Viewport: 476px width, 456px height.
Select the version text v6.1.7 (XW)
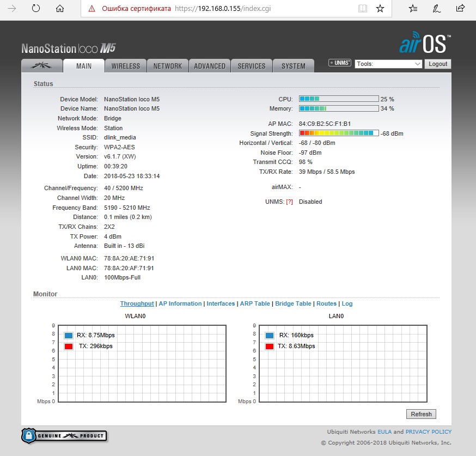tap(120, 157)
